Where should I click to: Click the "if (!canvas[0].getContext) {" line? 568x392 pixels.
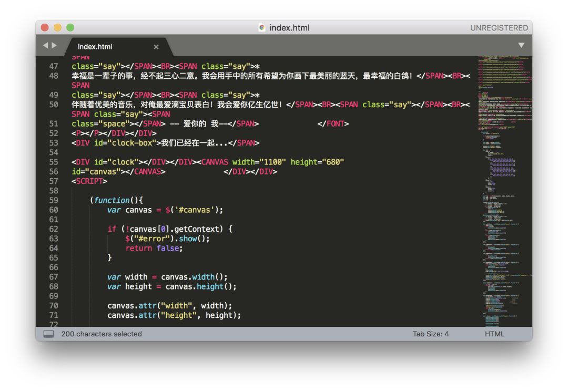click(170, 229)
